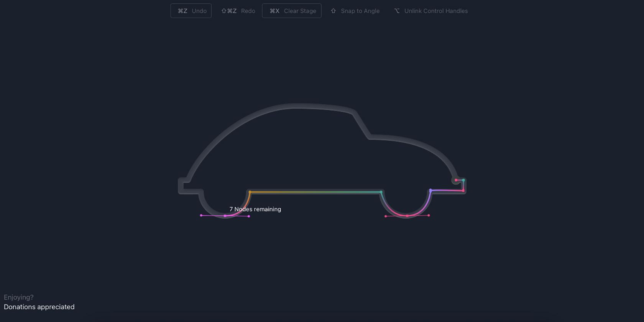Select the teal node at the front bumper's top corner
The height and width of the screenshot is (322, 644).
(x=463, y=180)
